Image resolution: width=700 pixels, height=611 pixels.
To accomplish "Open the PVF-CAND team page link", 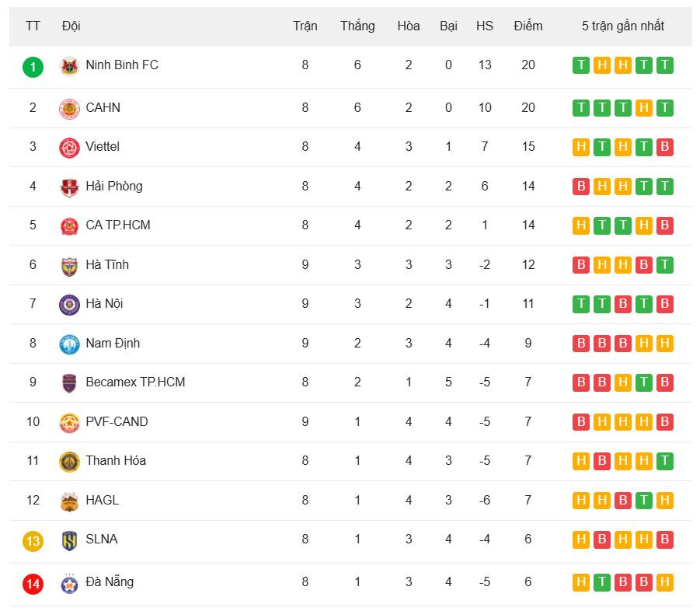I will pos(117,421).
